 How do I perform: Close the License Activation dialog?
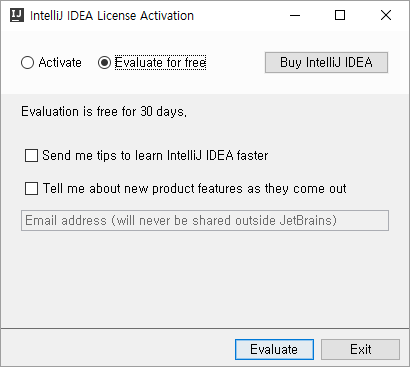(x=386, y=15)
